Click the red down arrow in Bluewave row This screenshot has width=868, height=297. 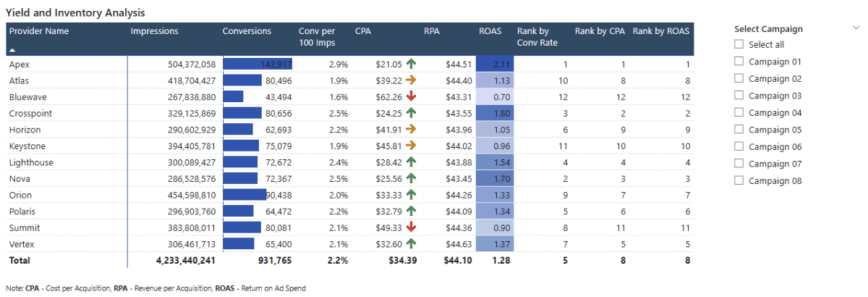tap(412, 96)
